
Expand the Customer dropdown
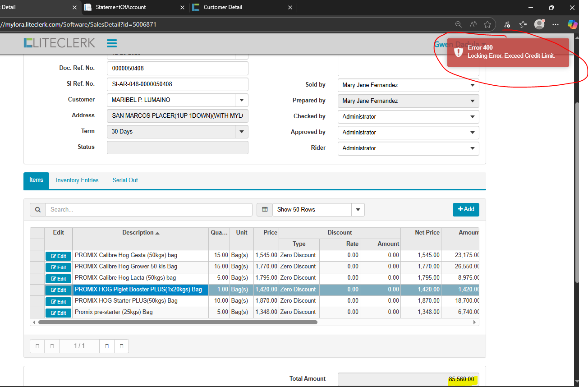click(241, 100)
